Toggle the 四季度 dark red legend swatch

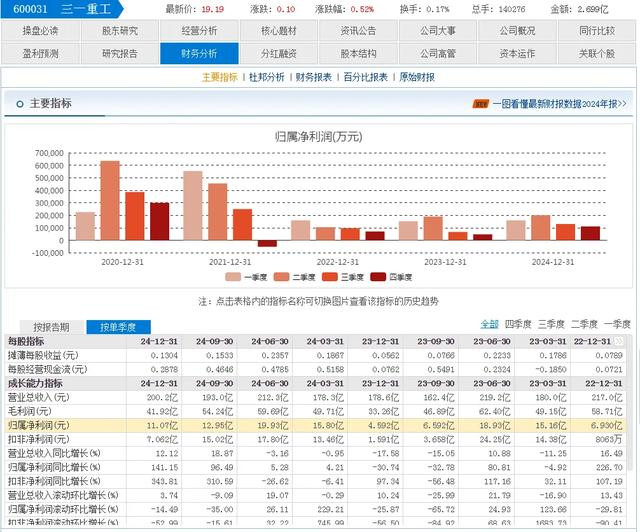tap(378, 277)
